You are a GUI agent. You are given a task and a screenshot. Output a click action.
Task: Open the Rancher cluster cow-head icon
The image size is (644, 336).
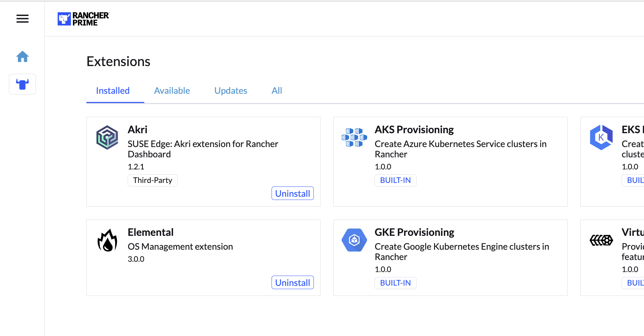point(22,84)
